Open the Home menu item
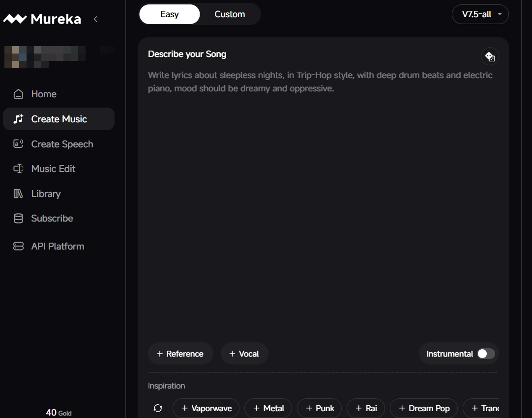The image size is (532, 418). tap(59, 94)
